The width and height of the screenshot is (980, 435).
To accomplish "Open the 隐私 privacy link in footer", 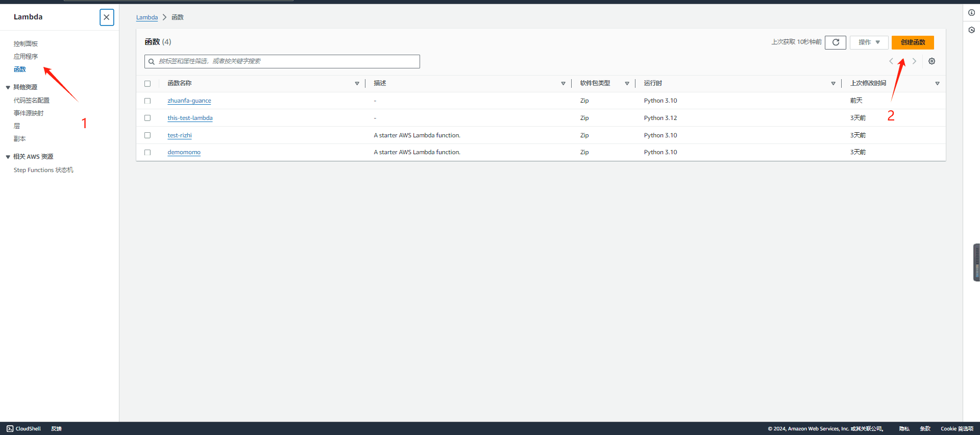I will 904,429.
